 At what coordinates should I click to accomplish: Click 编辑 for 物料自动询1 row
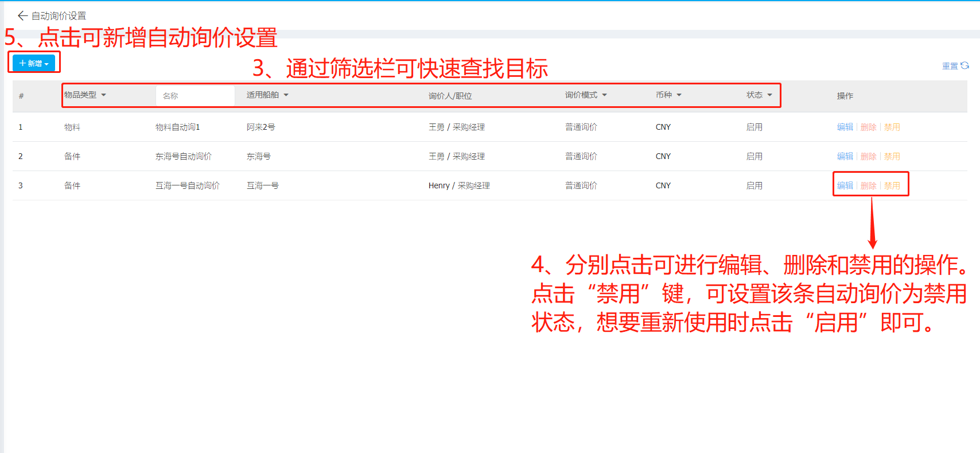(x=845, y=127)
